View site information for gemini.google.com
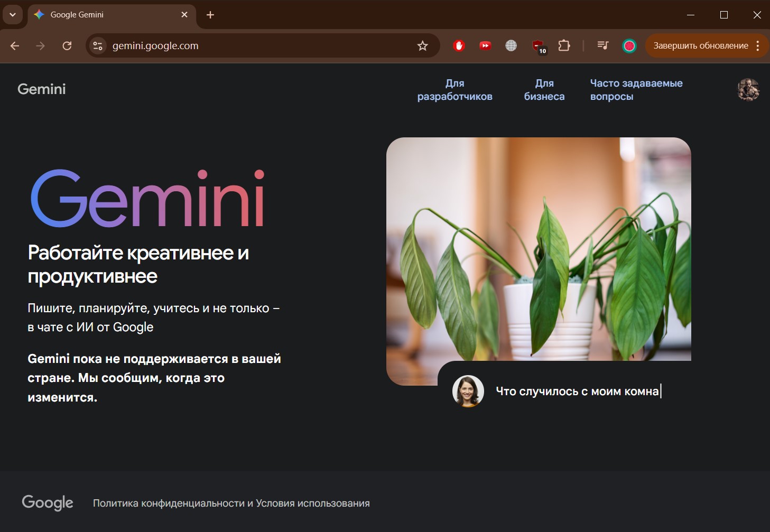 pos(98,46)
